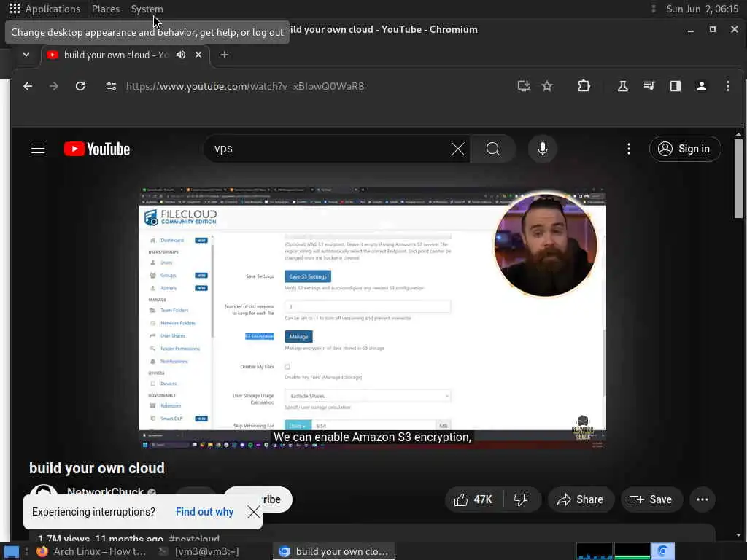Open the NetworkChuck channel name

pyautogui.click(x=105, y=491)
